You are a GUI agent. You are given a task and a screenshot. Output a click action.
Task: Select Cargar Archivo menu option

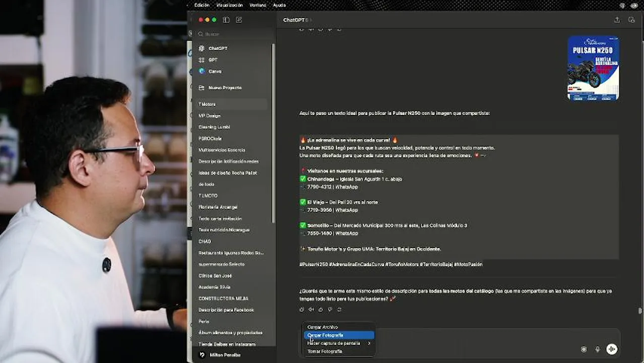(339, 327)
